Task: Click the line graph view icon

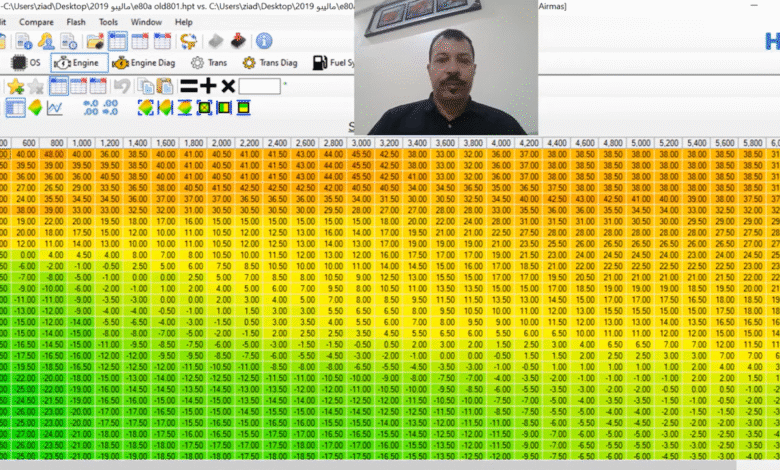Action: 55,108
